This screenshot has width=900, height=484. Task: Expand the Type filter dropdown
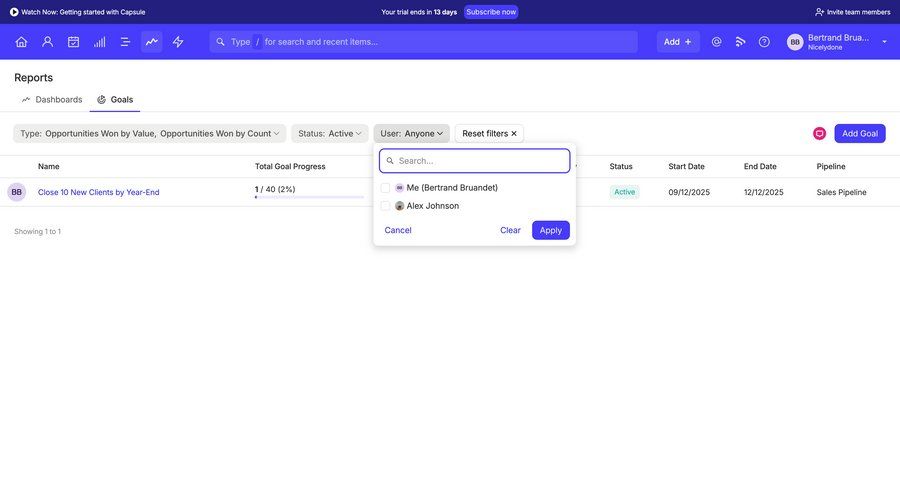click(x=149, y=134)
